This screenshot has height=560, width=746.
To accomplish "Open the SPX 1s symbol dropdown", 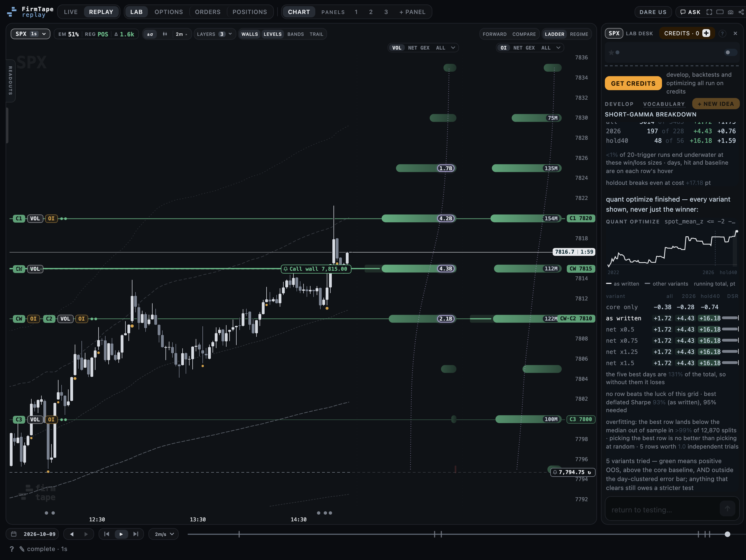I will click(30, 34).
